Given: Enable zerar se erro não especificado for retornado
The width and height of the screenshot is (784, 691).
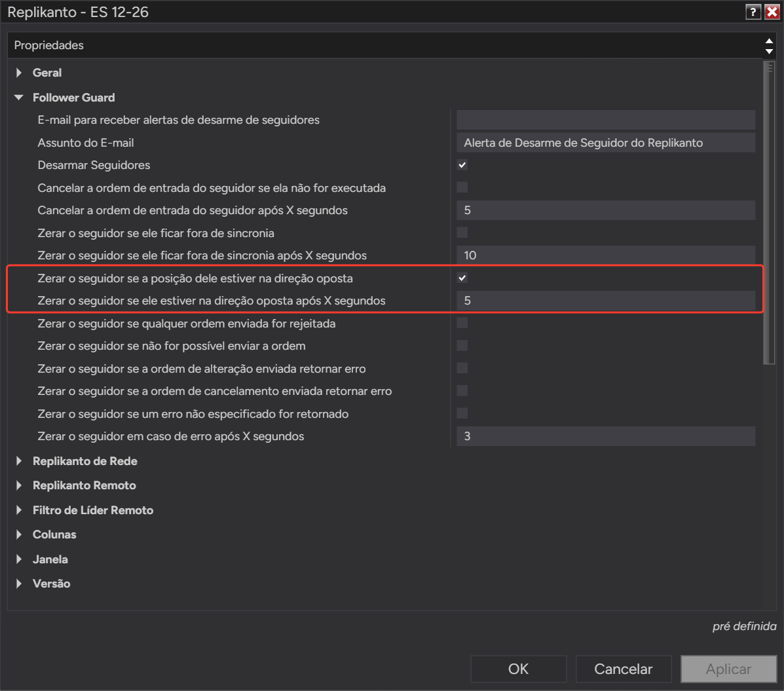Looking at the screenshot, I should [462, 413].
